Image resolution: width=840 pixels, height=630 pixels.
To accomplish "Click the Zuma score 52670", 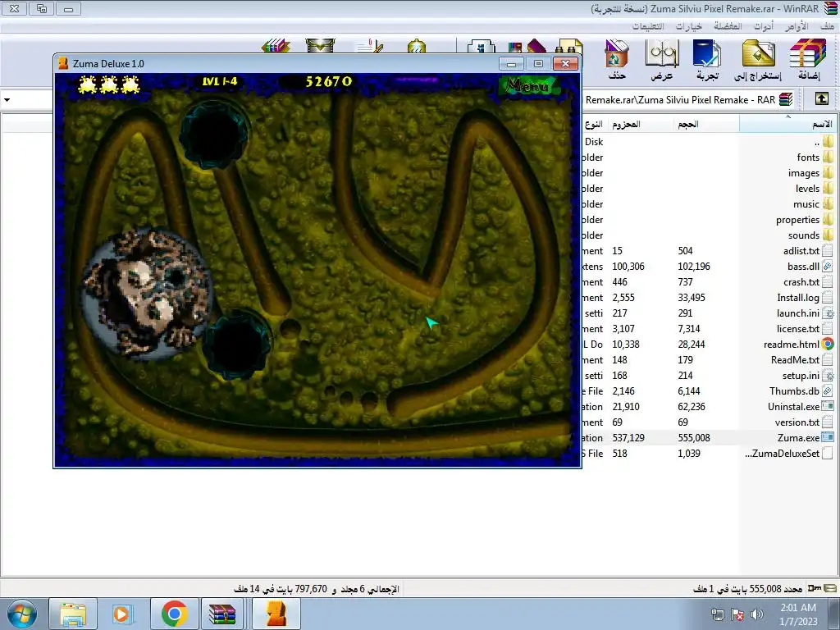I will point(329,81).
